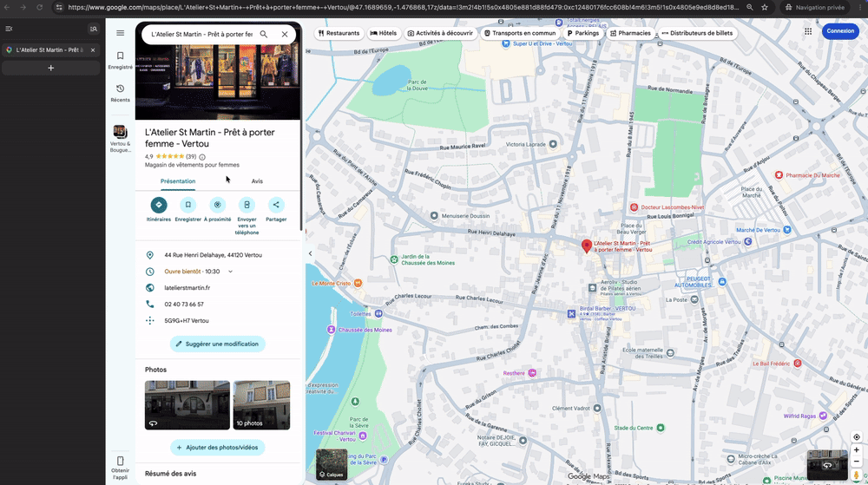Open street view thumbnail at map corner
Screen dimensions: 868x485
coord(827,465)
